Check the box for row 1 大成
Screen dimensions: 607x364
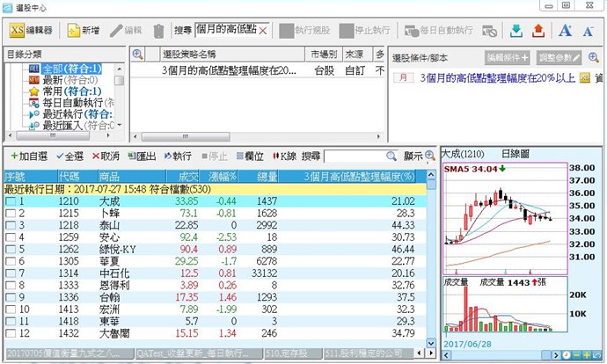10,201
